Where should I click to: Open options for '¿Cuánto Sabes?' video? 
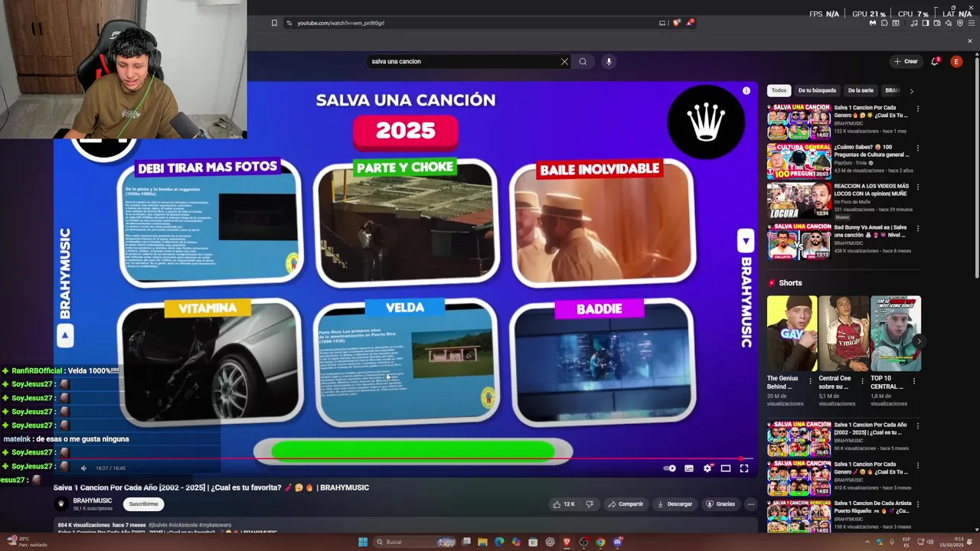[x=917, y=148]
